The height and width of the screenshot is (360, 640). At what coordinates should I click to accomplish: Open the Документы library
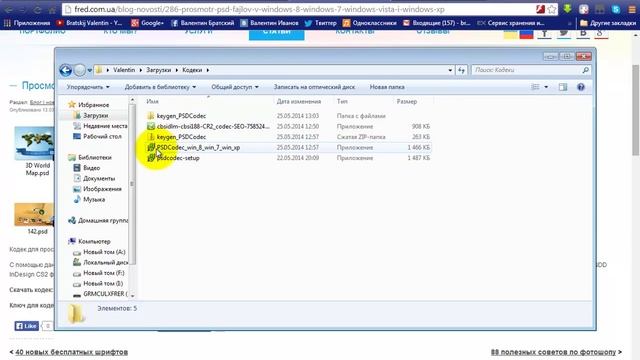(99, 179)
